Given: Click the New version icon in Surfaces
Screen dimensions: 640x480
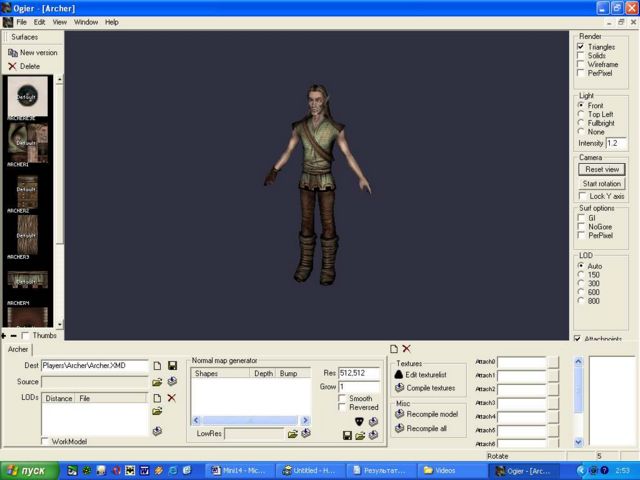Looking at the screenshot, I should [x=13, y=53].
